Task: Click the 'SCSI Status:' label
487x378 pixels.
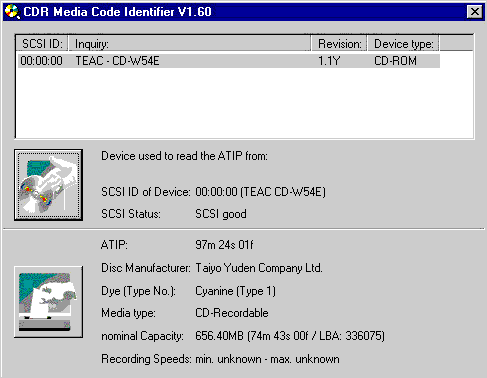Action: pyautogui.click(x=131, y=214)
